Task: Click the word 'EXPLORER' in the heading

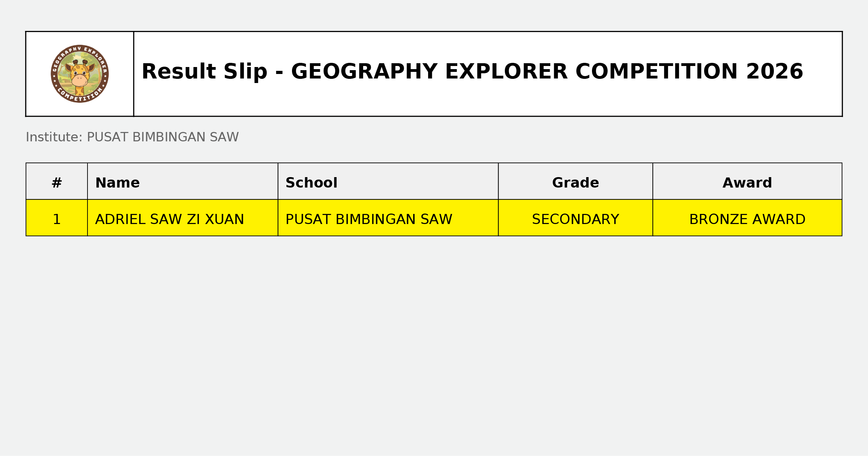Action: coord(506,72)
